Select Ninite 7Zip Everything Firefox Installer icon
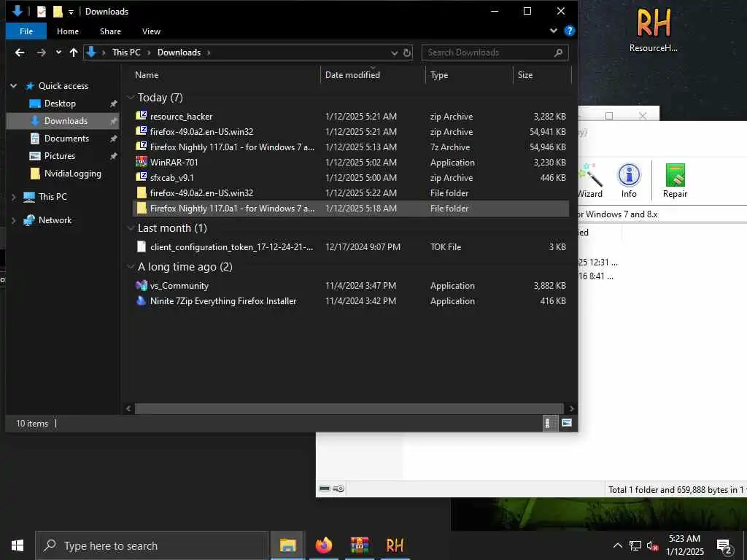Screen dimensions: 747x560 pos(141,300)
